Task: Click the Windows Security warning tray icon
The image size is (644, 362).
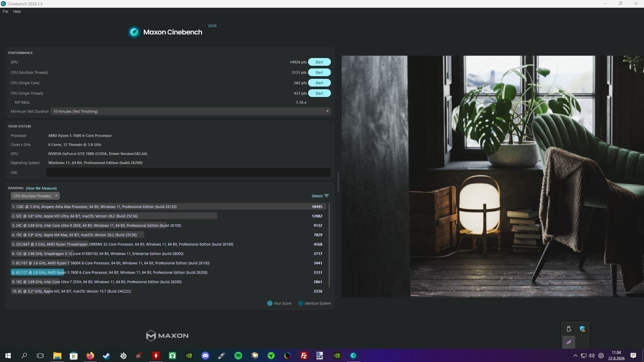Action: click(582, 329)
